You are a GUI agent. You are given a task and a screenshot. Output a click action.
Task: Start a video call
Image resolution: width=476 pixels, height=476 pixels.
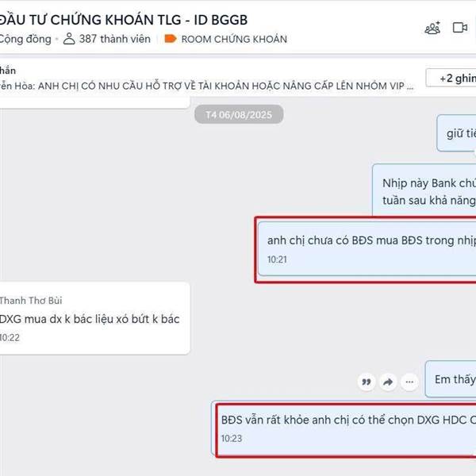[x=460, y=28]
